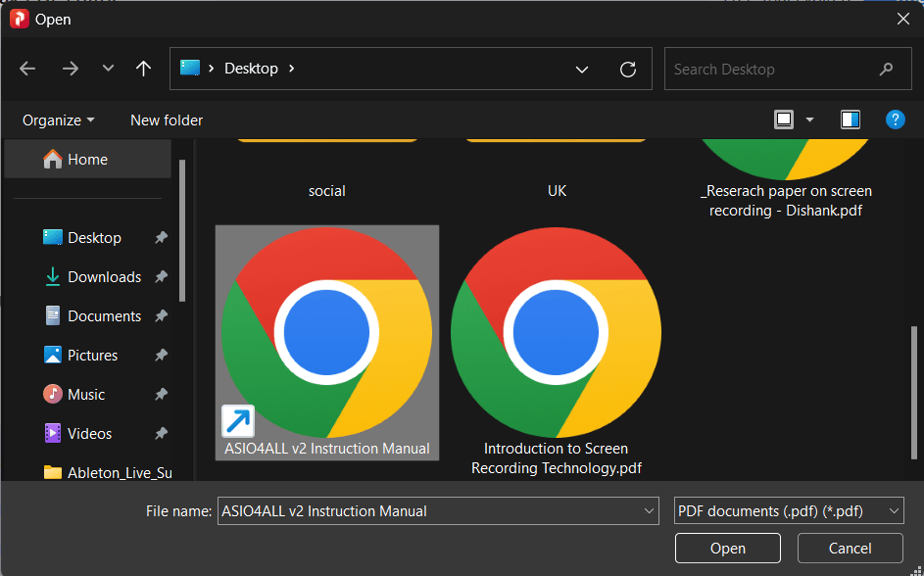This screenshot has width=924, height=576.
Task: Open the PDF documents file type dropdown
Action: click(x=788, y=510)
